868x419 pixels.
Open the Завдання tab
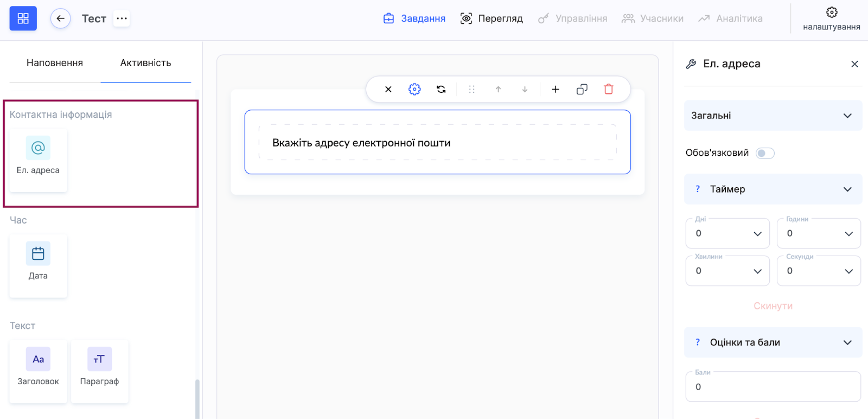(x=414, y=18)
